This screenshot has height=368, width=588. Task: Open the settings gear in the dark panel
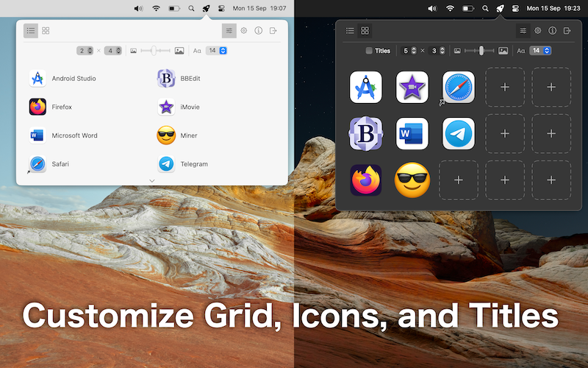[538, 31]
